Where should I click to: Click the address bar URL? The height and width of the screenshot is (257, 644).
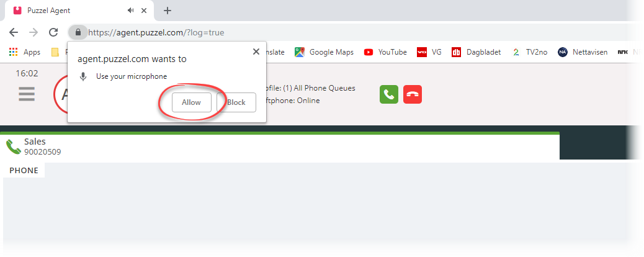156,32
